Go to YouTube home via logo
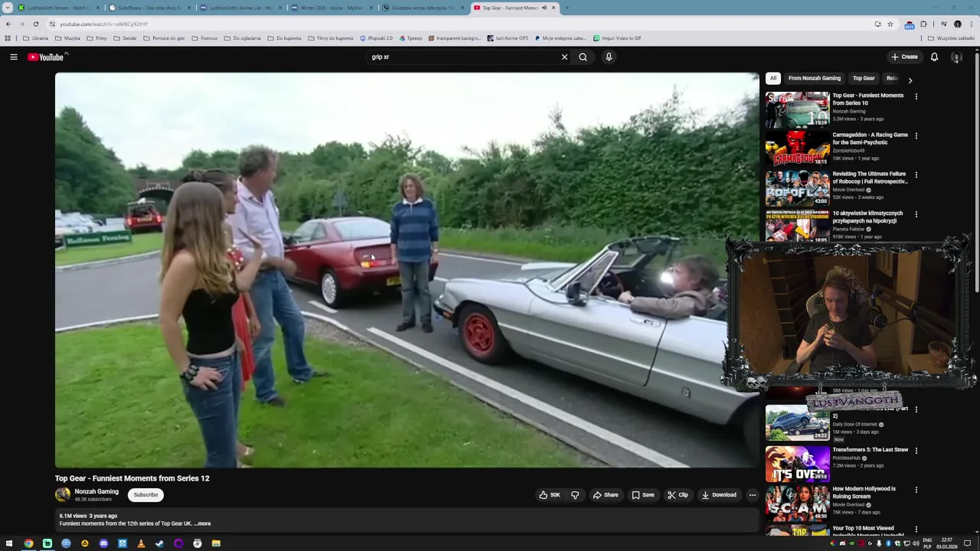 tap(47, 57)
